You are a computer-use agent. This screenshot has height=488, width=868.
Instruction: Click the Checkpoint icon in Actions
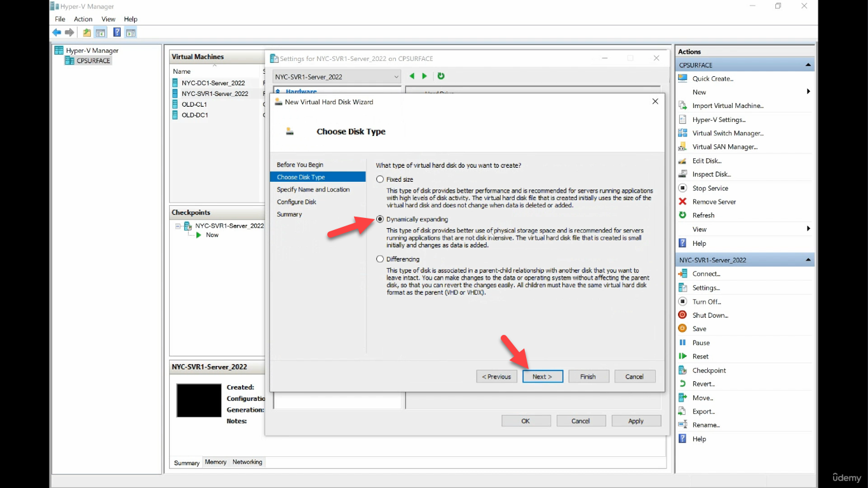point(682,370)
